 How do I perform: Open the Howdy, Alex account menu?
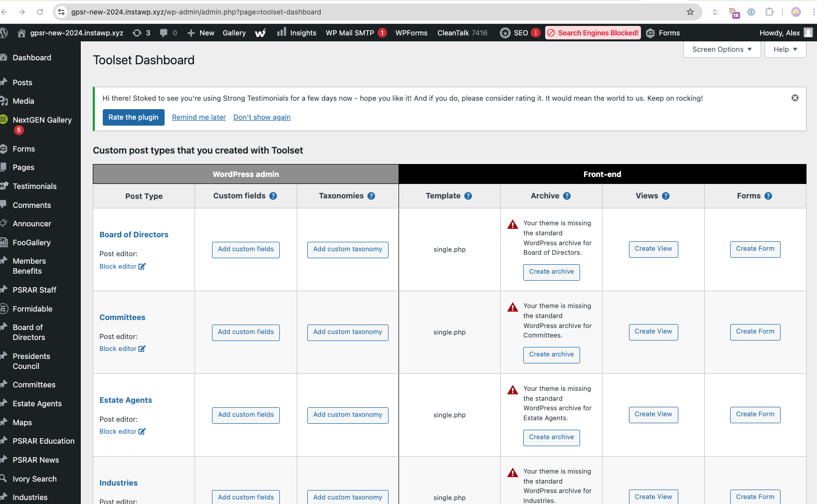[x=786, y=33]
